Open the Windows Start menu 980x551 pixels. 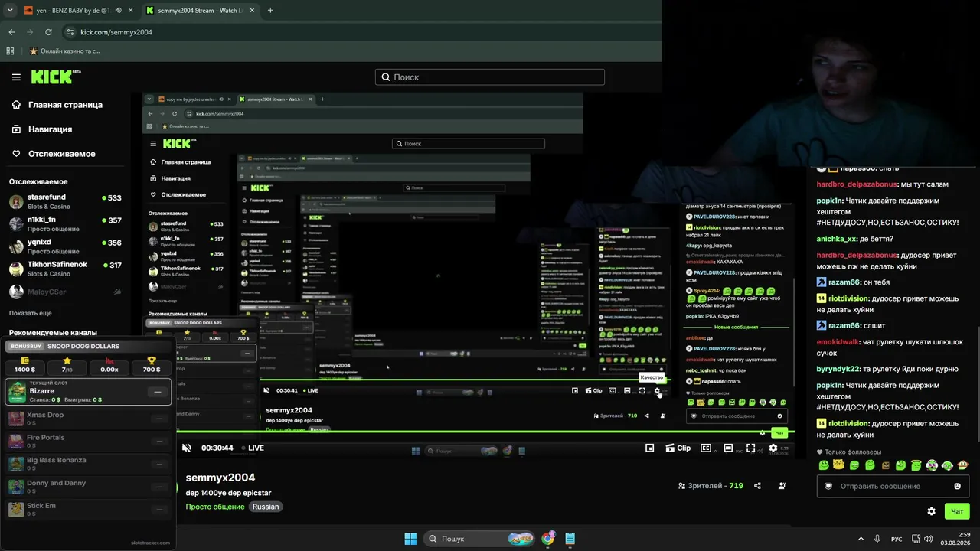click(x=410, y=539)
